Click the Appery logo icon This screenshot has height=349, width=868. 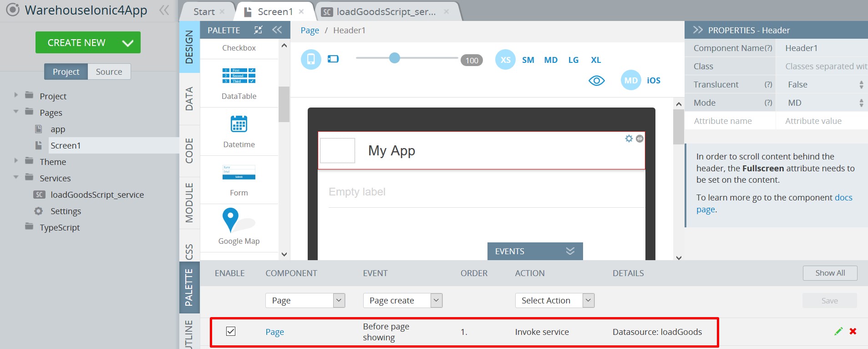(x=12, y=10)
